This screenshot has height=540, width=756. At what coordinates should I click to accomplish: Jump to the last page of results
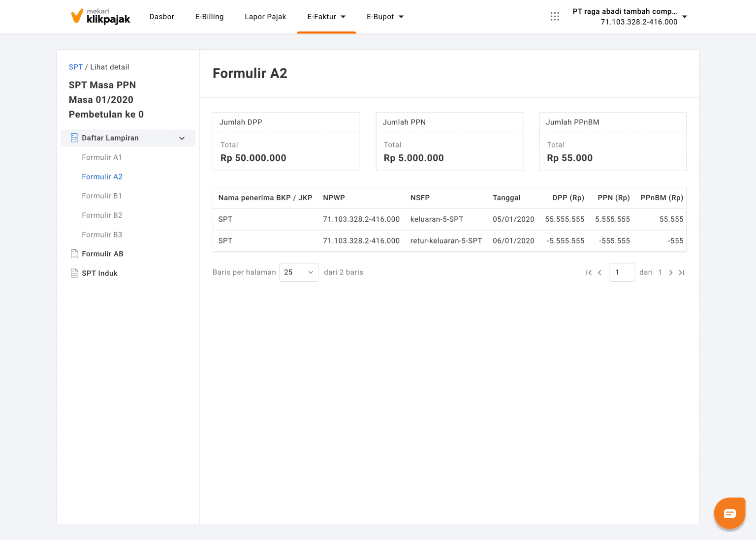(682, 272)
